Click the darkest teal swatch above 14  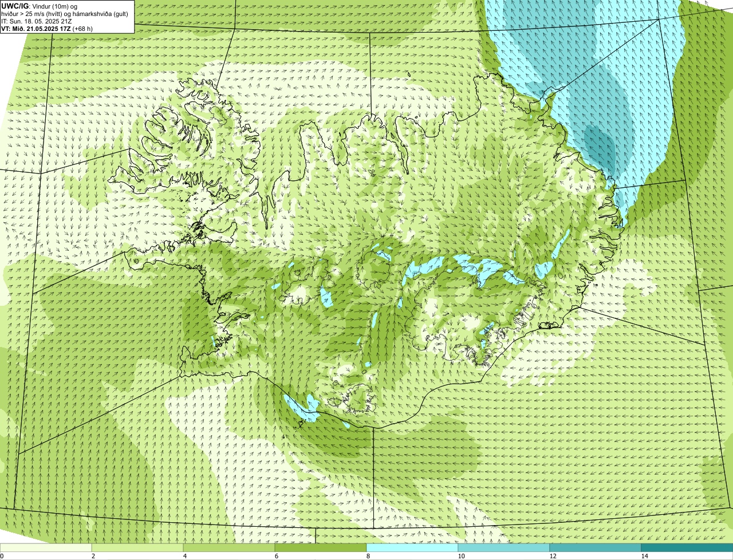(x=687, y=547)
